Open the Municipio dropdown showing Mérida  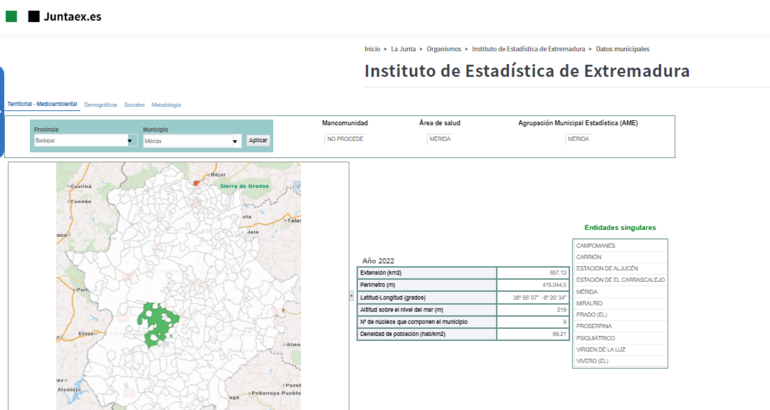point(192,141)
